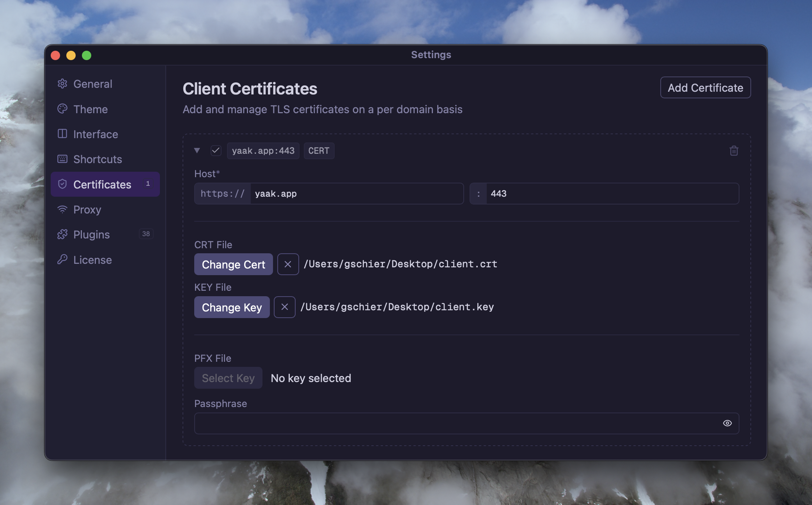Click the Change Key button

coord(232,307)
